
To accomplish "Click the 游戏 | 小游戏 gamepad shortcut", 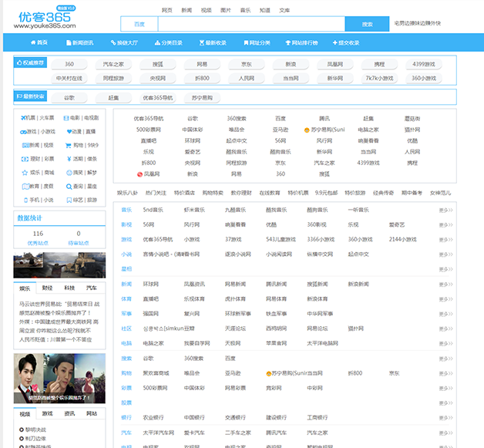I will pos(37,132).
